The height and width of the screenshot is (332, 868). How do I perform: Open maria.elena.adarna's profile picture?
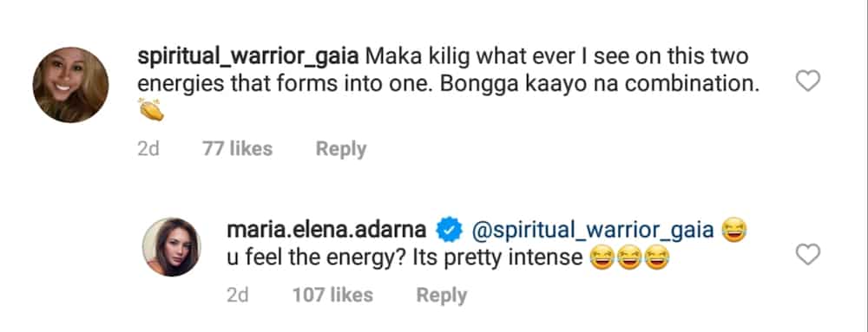coord(172,246)
